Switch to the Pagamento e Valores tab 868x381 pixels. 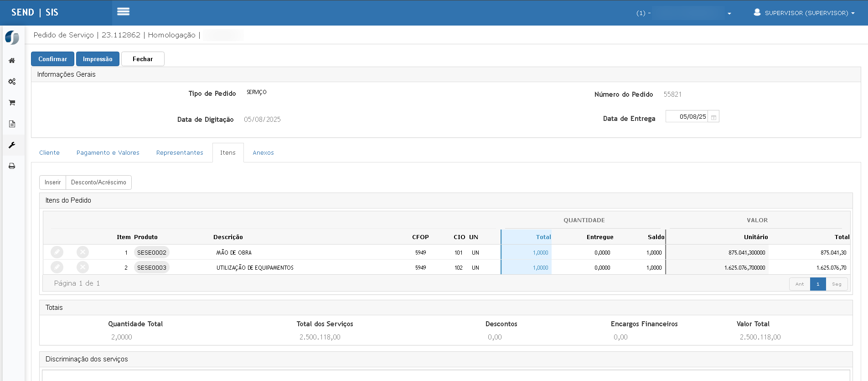click(108, 153)
